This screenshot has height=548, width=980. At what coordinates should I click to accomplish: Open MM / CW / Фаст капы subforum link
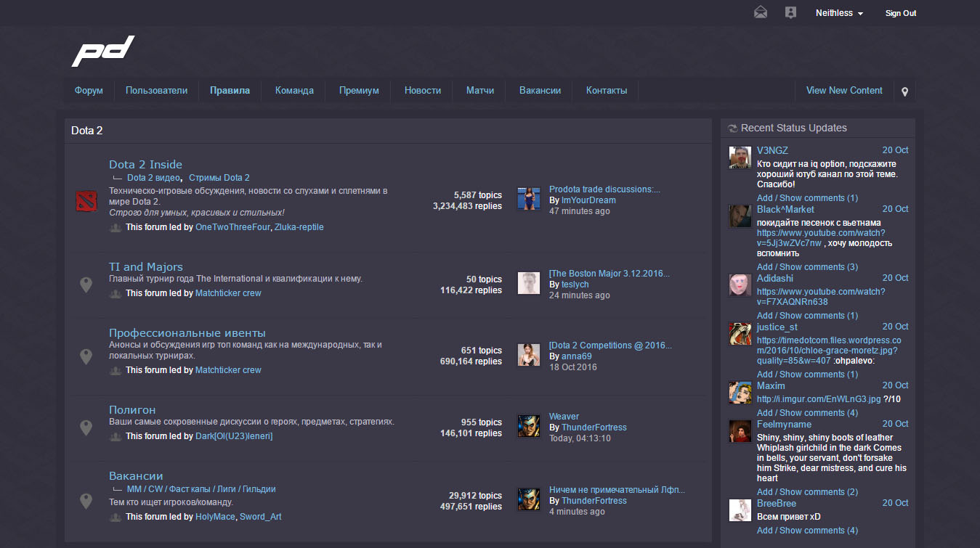pos(201,489)
